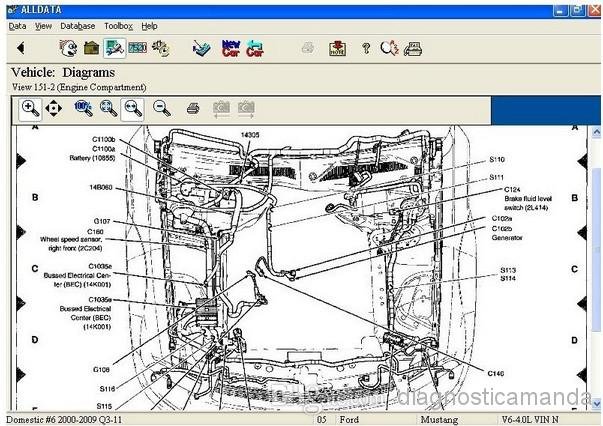Click the 'C124' brake fluid switch label

coord(512,190)
